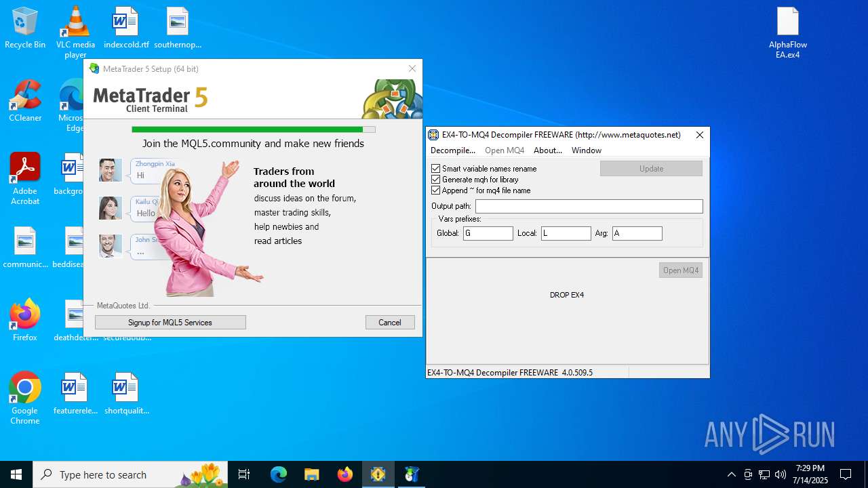
Task: Click the DROP EX4 drop area text
Action: (567, 295)
